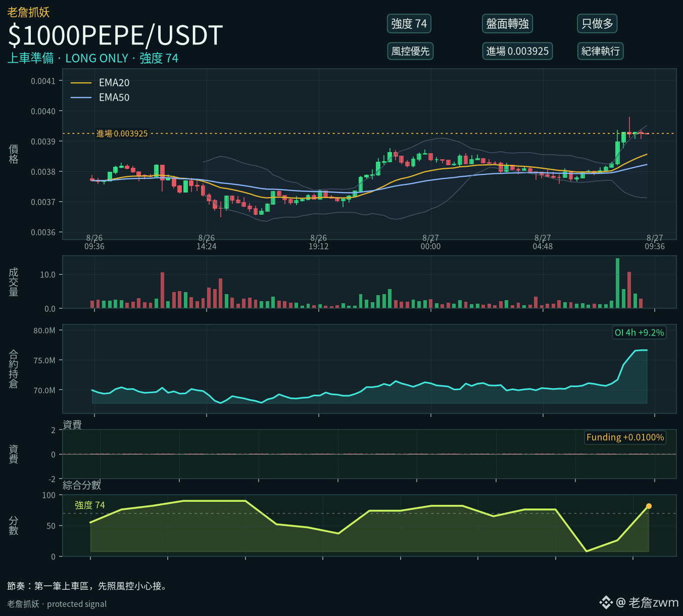Click the EMA50 legend line swatch
683x616 pixels.
[81, 98]
